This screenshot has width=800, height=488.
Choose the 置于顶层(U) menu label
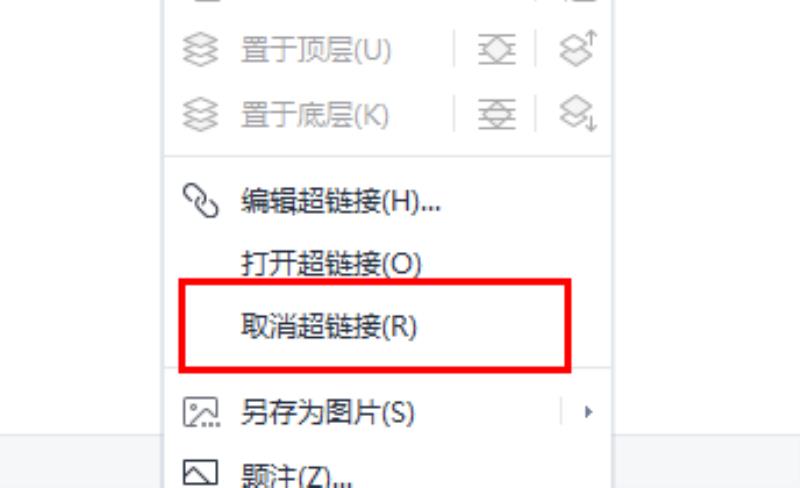coord(316,50)
